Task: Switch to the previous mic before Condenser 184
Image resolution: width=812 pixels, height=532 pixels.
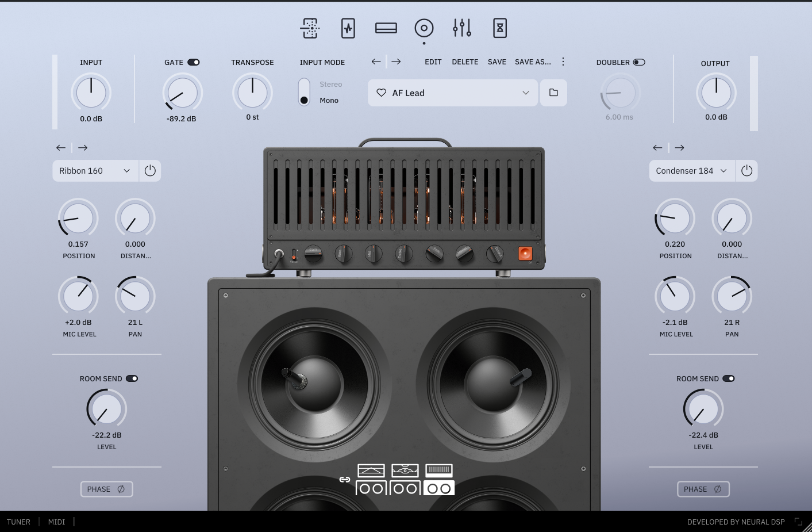Action: pos(657,148)
